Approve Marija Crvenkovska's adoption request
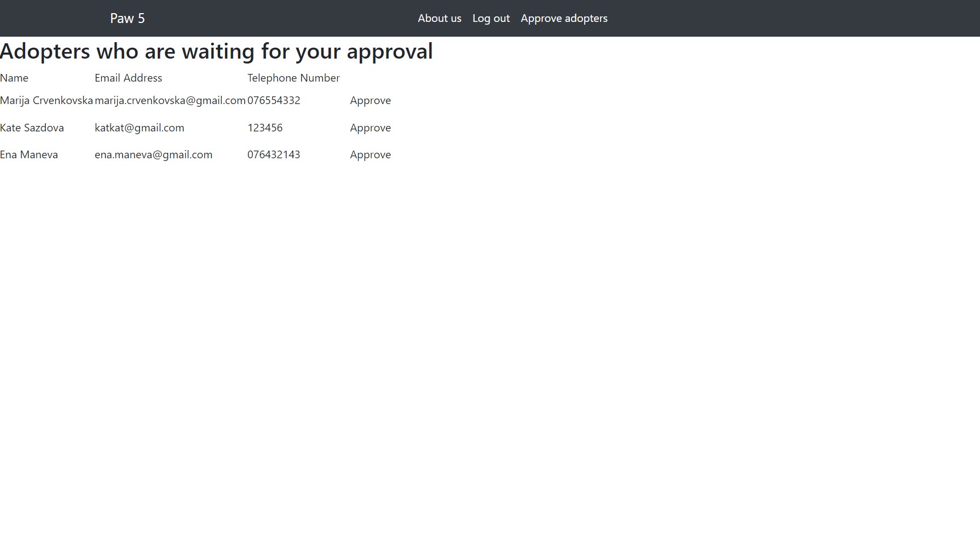Image resolution: width=980 pixels, height=541 pixels. [x=370, y=101]
